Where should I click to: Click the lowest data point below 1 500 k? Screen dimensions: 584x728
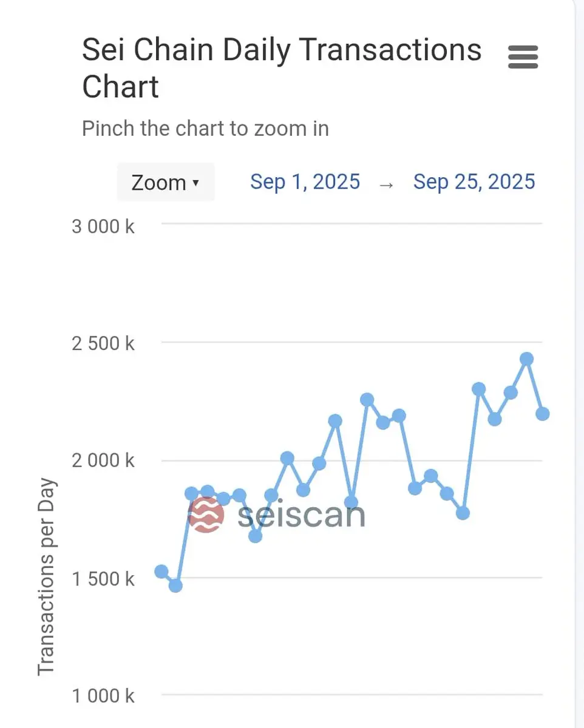tap(175, 585)
